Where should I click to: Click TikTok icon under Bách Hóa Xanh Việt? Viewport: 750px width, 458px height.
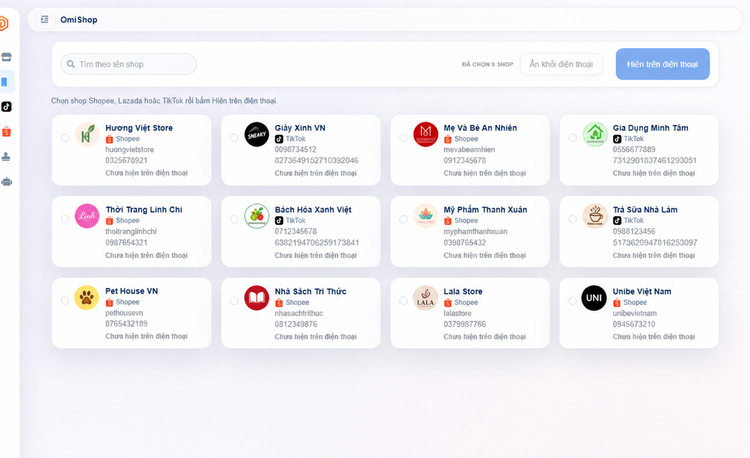point(279,221)
